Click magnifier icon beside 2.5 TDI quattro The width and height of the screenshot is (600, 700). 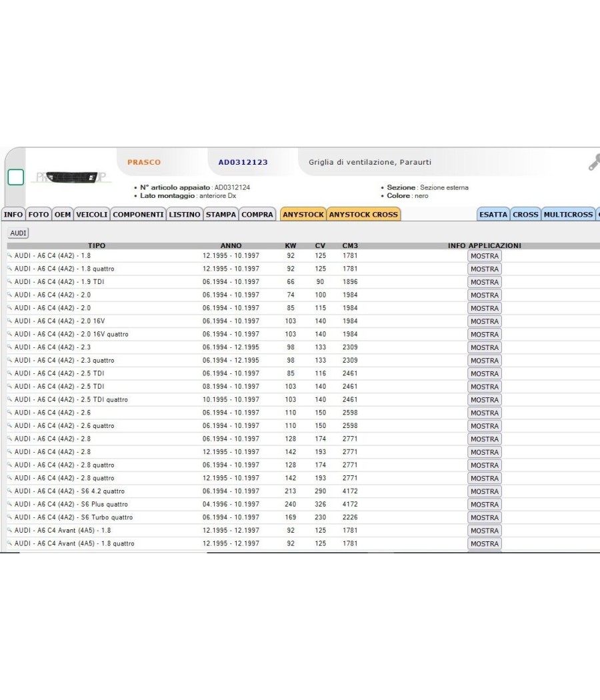[x=9, y=399]
